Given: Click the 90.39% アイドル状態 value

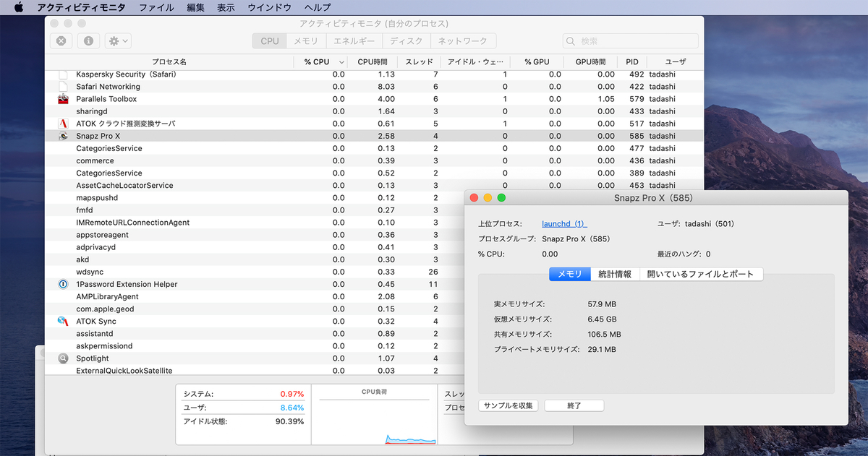Looking at the screenshot, I should click(x=289, y=421).
